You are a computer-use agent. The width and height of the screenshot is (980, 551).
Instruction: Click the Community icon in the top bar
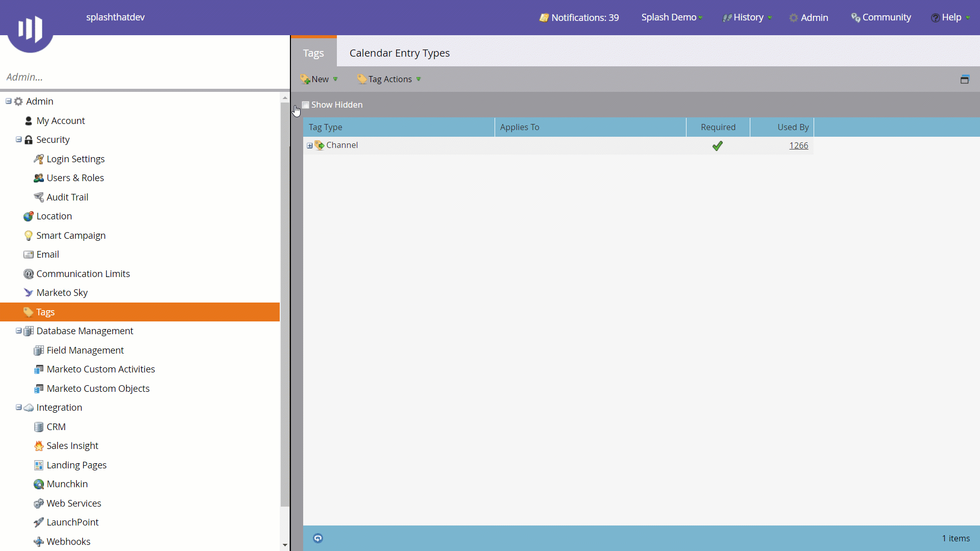pos(855,18)
